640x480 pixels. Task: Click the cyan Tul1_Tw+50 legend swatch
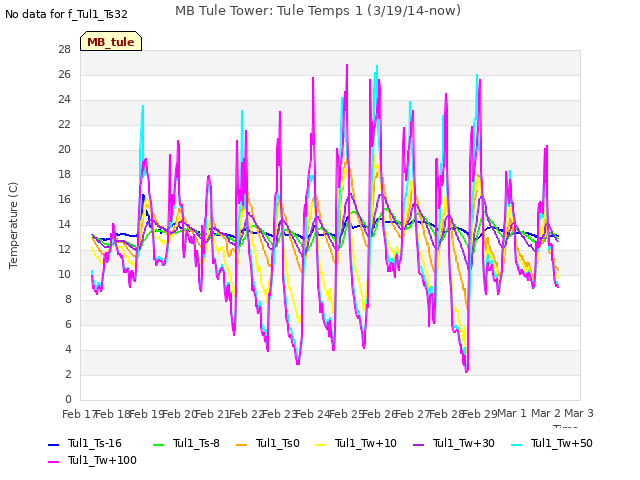(x=517, y=444)
